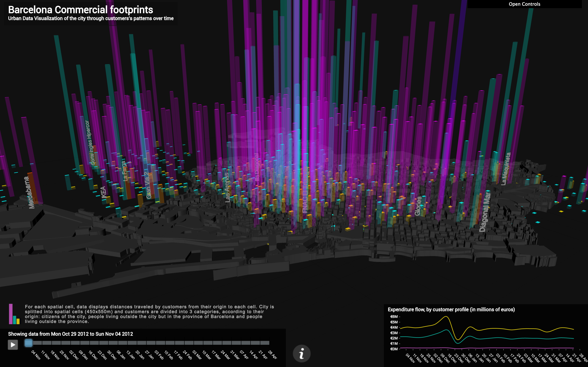Click the Gran Via 2 map label

[x=147, y=186]
